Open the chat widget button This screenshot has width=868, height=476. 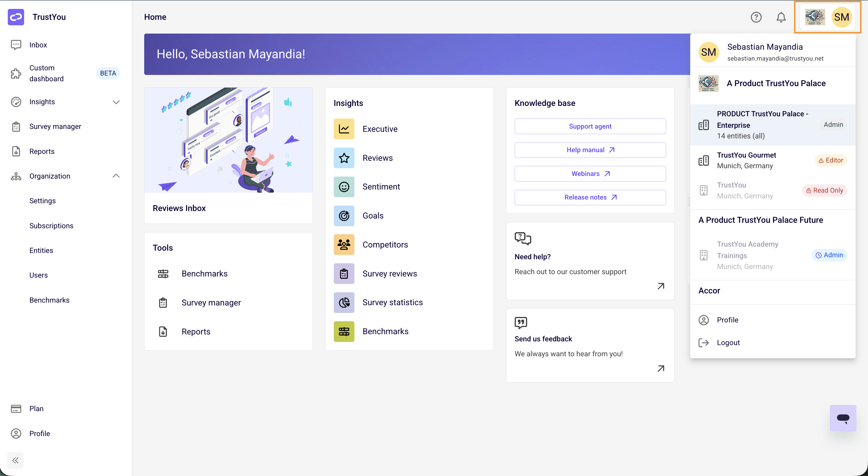click(x=843, y=418)
